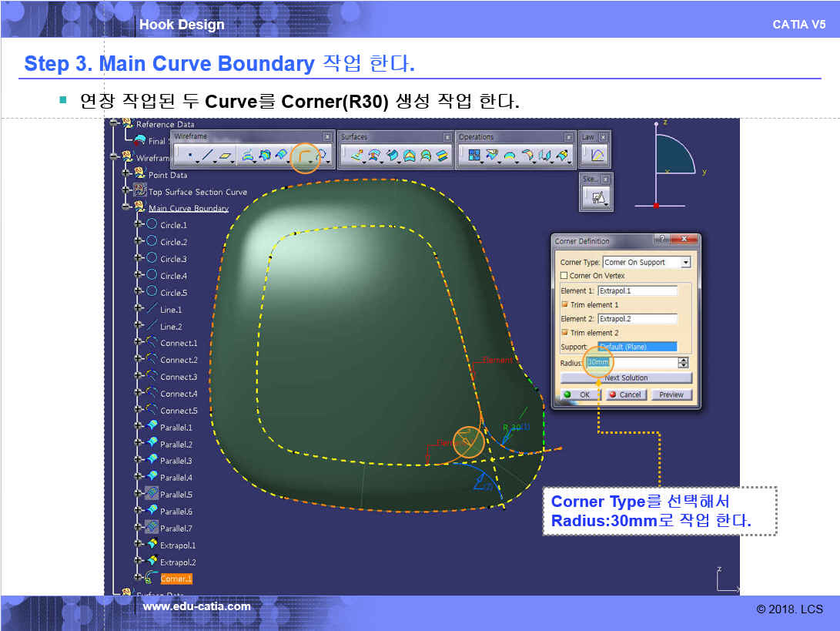Enable the Corner On Vertex checkbox
Screen dimensions: 840x631
click(564, 276)
